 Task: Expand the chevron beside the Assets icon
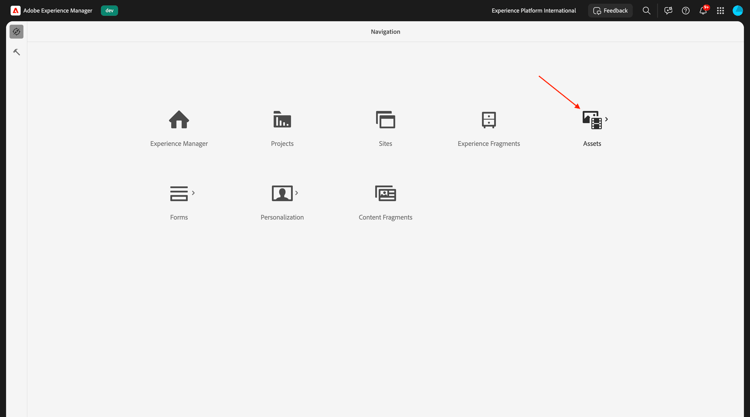click(607, 119)
